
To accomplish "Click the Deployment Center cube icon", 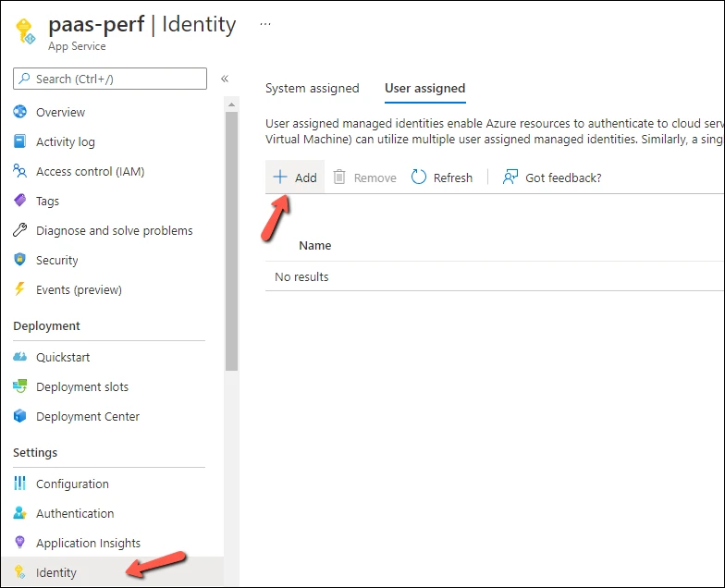I will point(20,416).
